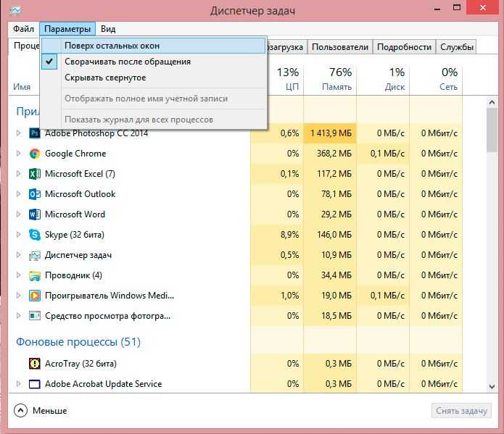
Task: Expand Проводник (4) group
Action: coord(19,275)
